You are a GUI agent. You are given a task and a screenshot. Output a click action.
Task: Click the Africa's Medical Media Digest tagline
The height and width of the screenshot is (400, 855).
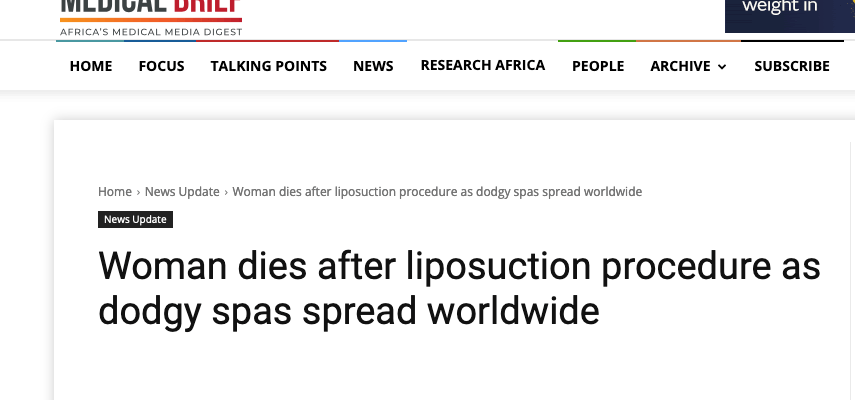pos(151,32)
